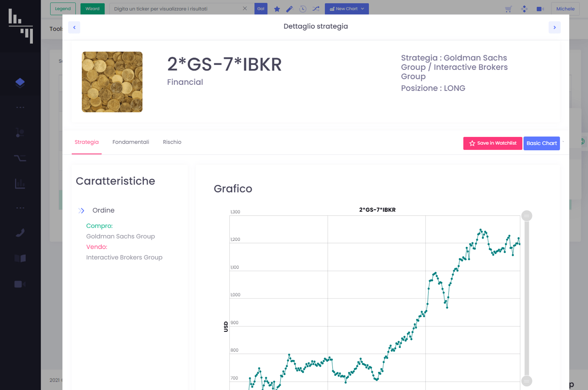Clear the ticker search with X

[245, 9]
